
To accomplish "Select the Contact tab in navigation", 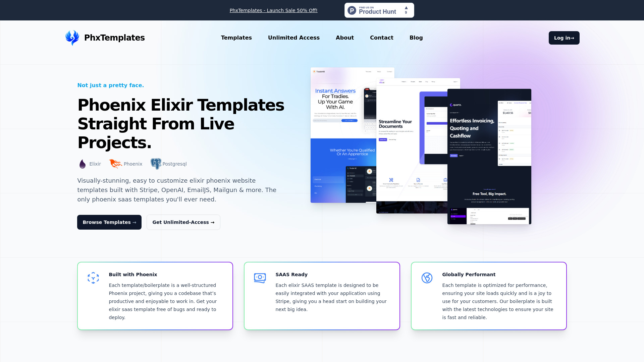I will click(x=381, y=38).
